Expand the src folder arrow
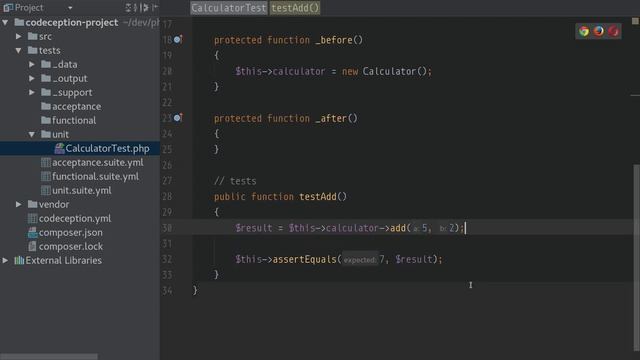Viewport: 640px width, 360px height. 19,36
